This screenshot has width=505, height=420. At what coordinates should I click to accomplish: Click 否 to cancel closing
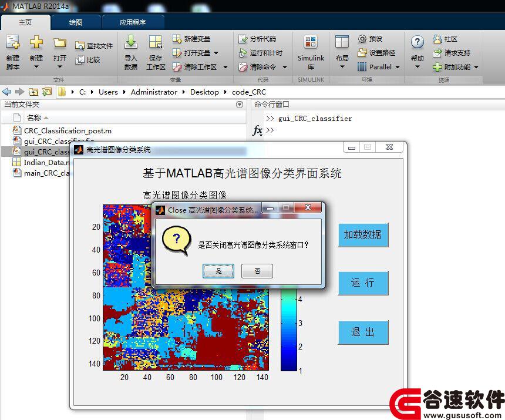(x=257, y=271)
